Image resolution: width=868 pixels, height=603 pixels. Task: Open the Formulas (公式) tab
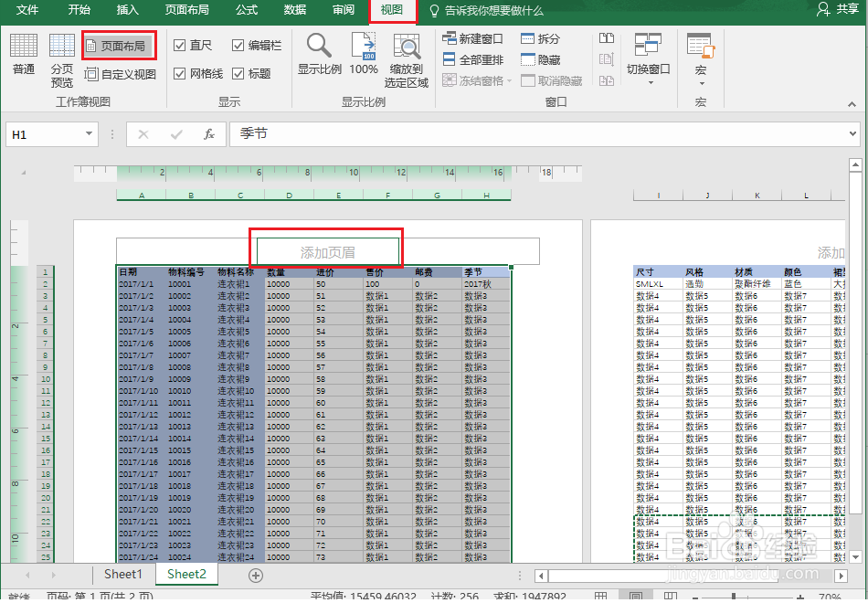click(247, 10)
